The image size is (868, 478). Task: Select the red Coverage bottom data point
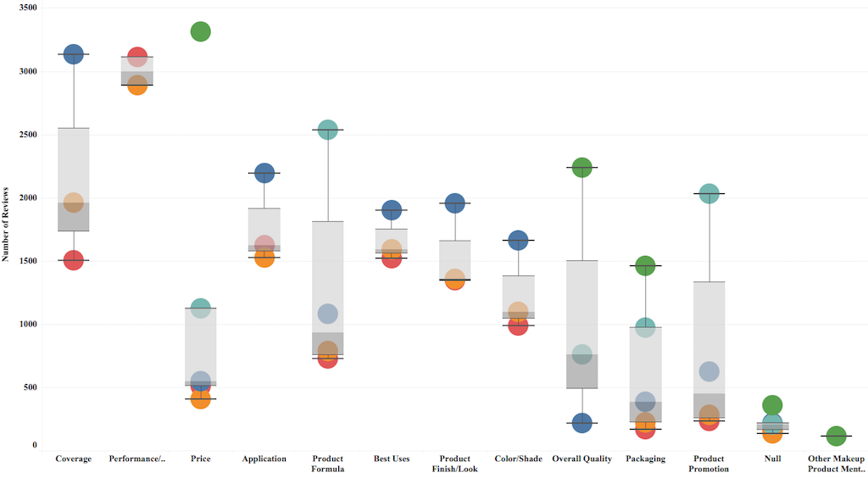tap(74, 260)
